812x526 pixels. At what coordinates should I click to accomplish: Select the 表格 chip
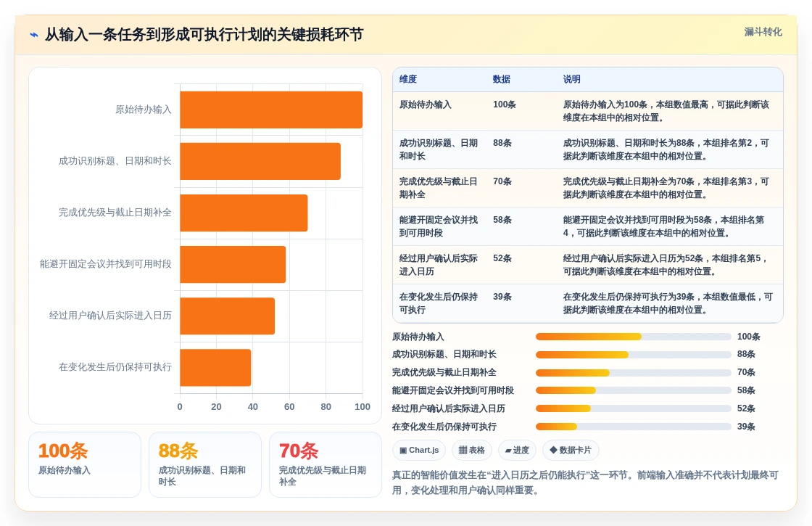(472, 451)
